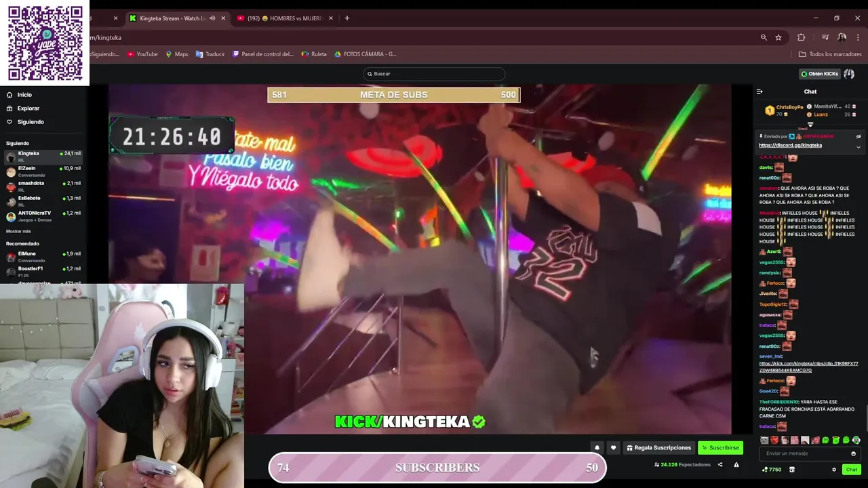Open the Chrome profile avatar
This screenshot has height=488, width=868.
[x=842, y=37]
